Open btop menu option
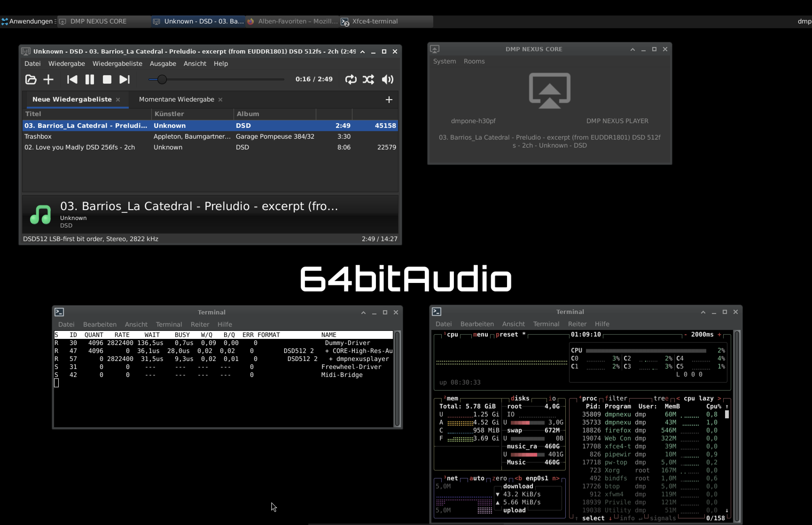The width and height of the screenshot is (812, 525). coord(480,334)
